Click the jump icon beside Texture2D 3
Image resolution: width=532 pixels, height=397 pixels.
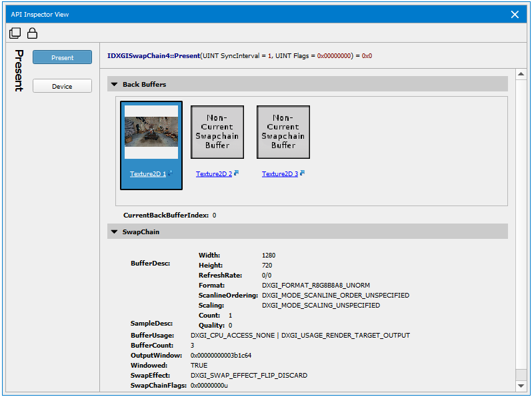(302, 173)
